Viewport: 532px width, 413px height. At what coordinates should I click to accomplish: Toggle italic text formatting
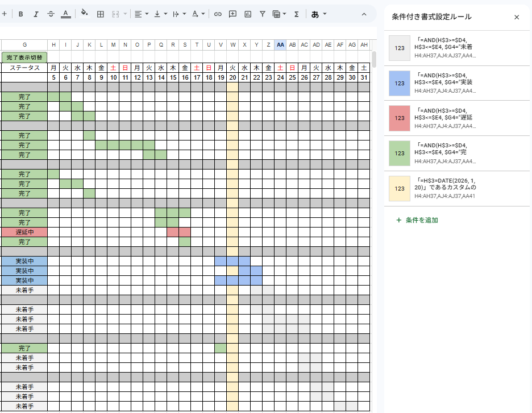(x=36, y=14)
